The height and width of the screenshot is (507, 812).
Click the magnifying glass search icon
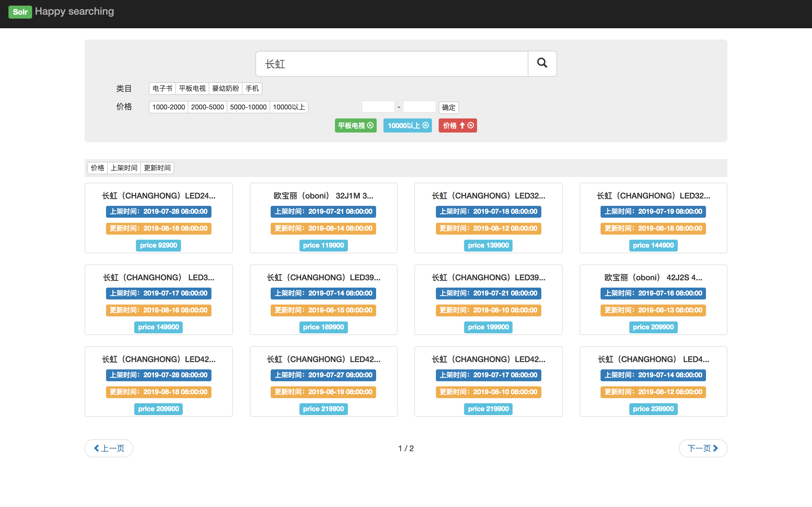(x=542, y=63)
